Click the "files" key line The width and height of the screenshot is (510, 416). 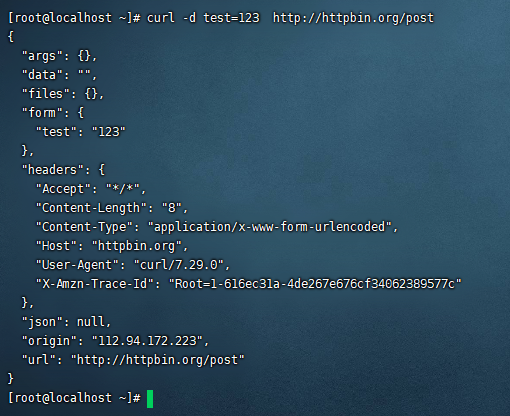click(x=63, y=94)
